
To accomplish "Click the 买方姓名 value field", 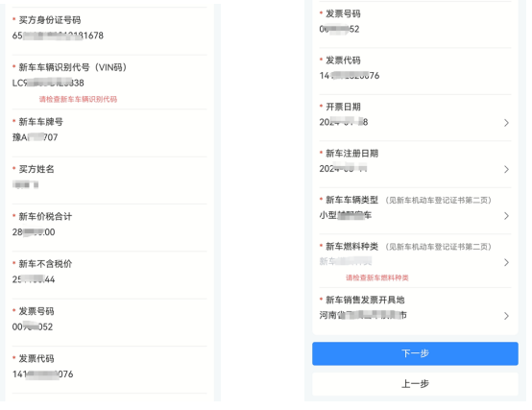I will [x=25, y=184].
